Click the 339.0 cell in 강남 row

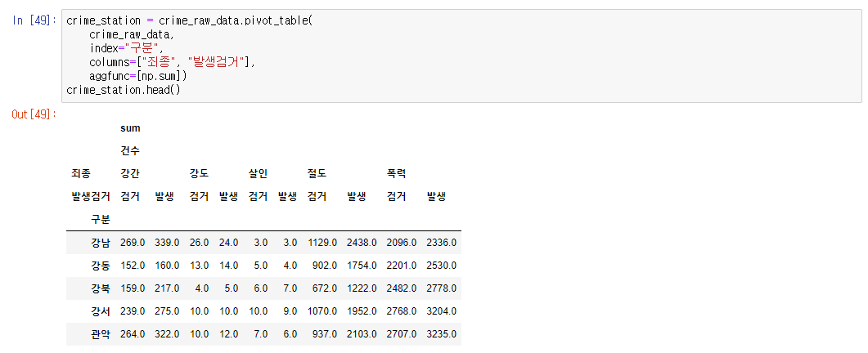coord(167,243)
